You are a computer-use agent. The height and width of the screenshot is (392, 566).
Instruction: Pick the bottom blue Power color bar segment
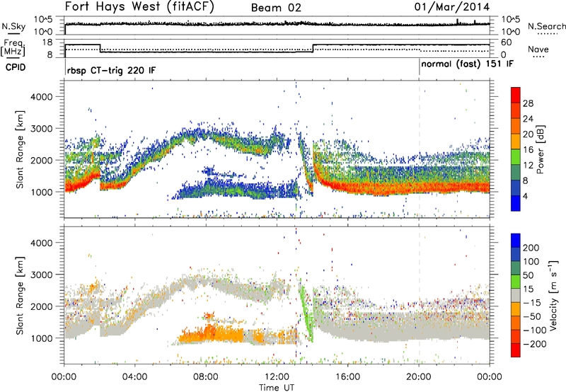point(516,203)
